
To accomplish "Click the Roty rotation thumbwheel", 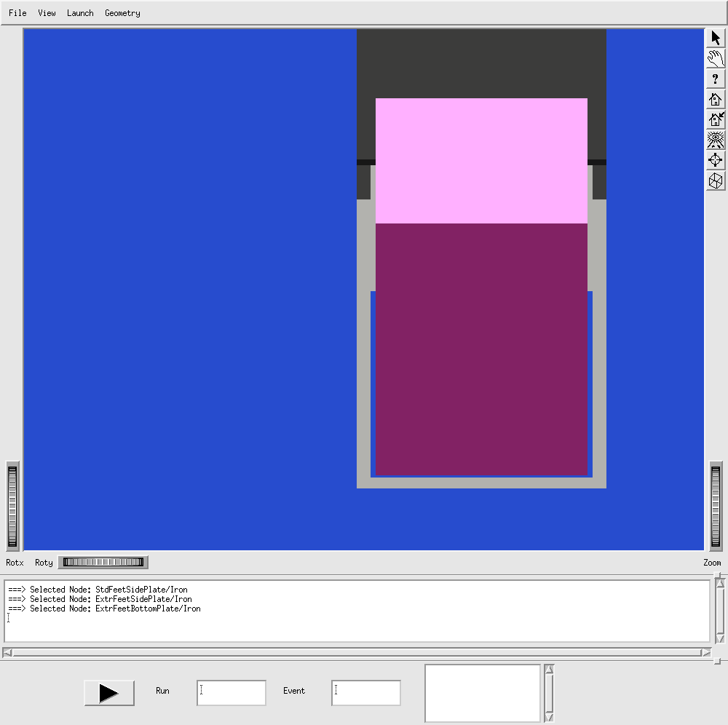I will 103,562.
